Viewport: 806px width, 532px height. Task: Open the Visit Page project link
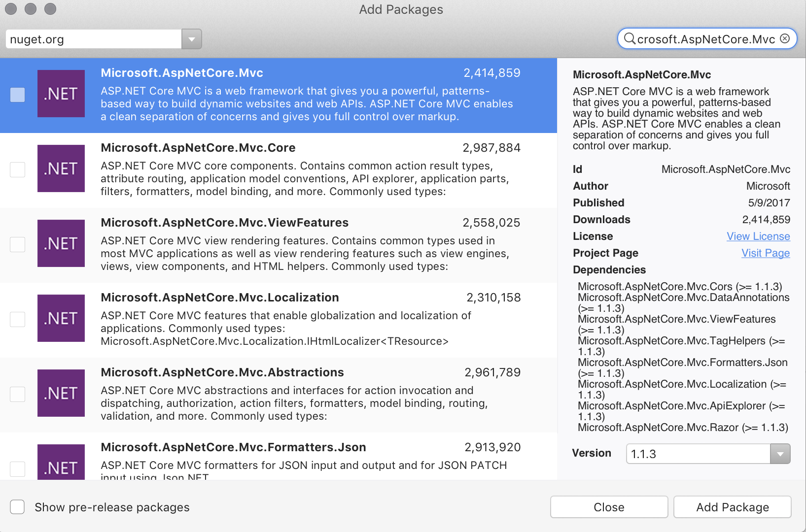pos(766,253)
